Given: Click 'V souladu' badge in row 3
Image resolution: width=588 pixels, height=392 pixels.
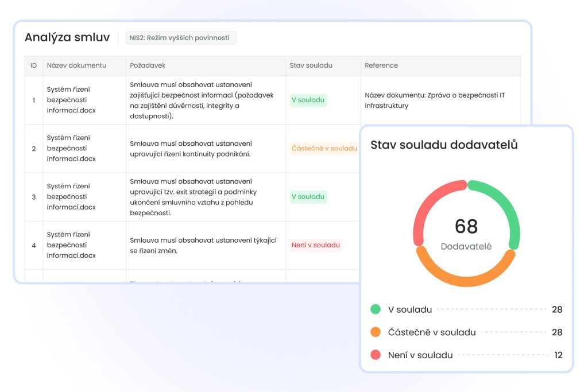Looking at the screenshot, I should coord(308,197).
